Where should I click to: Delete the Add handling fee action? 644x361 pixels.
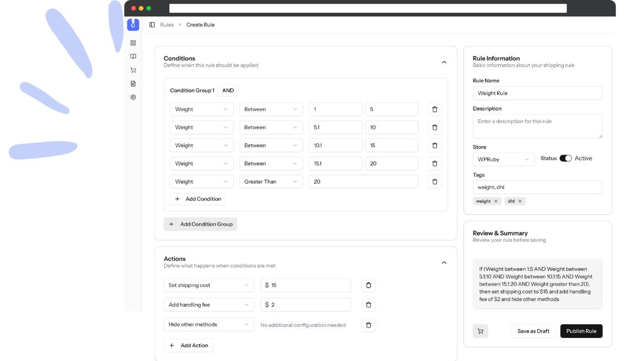click(368, 305)
